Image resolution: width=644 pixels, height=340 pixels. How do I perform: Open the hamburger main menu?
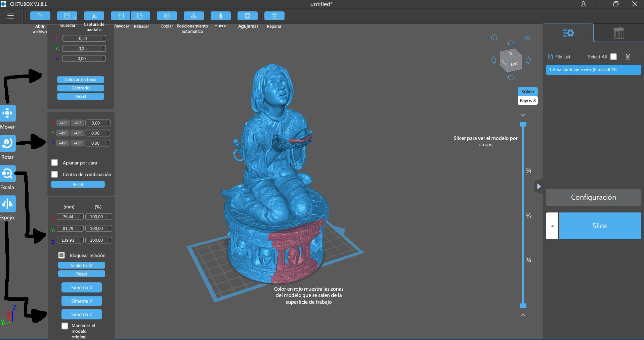click(11, 16)
